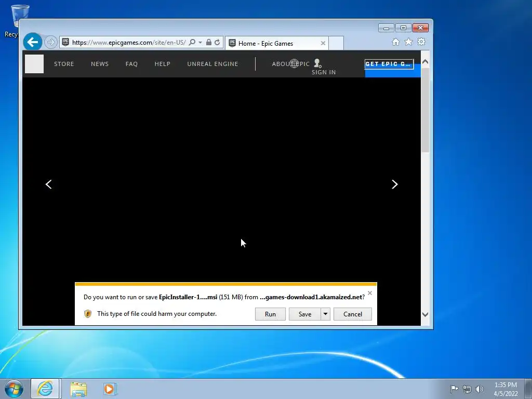Save the EpicInstaller file

304,314
